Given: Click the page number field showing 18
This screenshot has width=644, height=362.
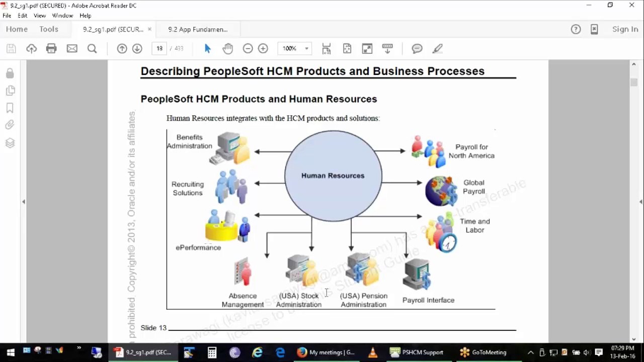Looking at the screenshot, I should coord(159,49).
